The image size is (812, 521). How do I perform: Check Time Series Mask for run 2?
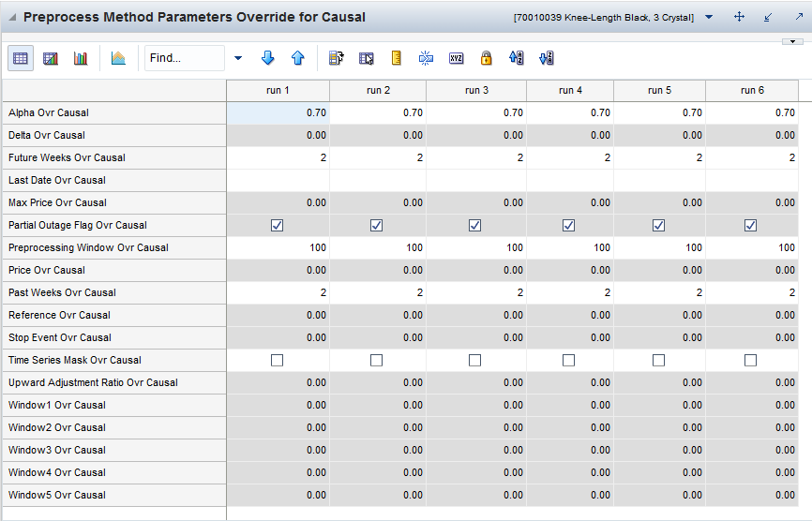(377, 360)
